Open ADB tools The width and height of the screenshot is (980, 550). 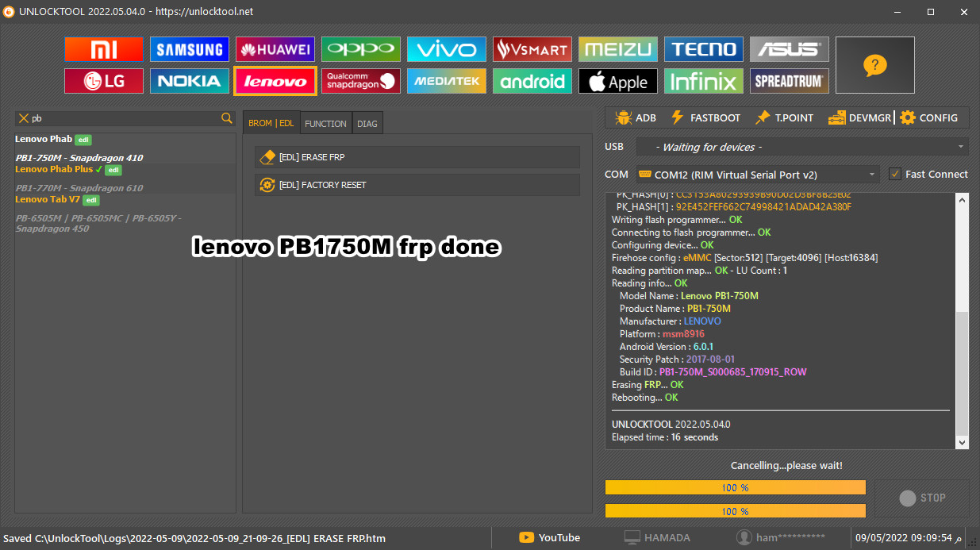[635, 117]
